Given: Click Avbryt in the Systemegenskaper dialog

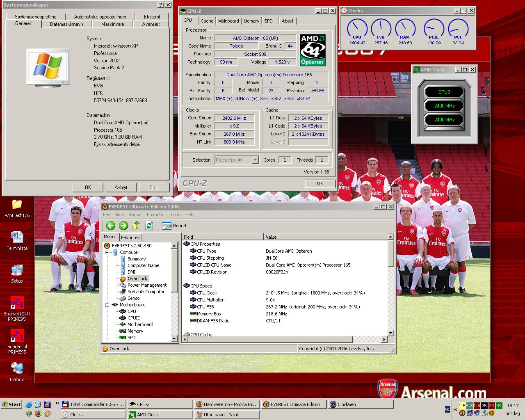Looking at the screenshot, I should point(121,187).
